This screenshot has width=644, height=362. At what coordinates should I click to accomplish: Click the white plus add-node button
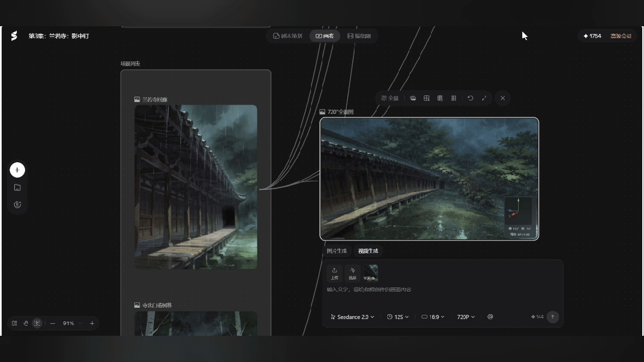coord(17,170)
